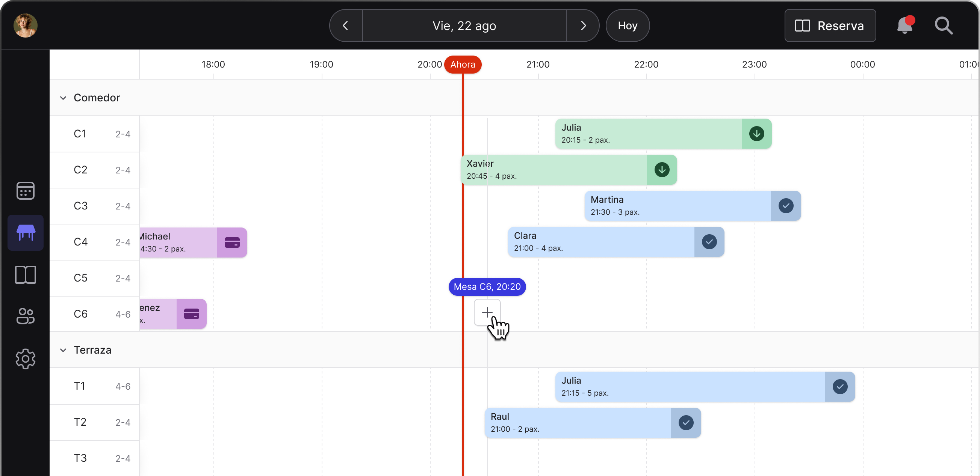Open settings gear in sidebar
The image size is (980, 476).
26,359
